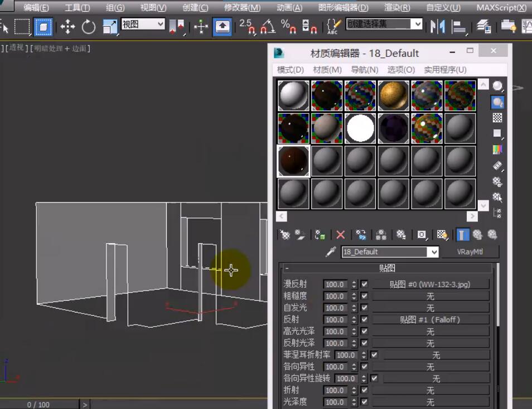532x409 pixels.
Task: Click the VRayMtl material type button
Action: 470,252
